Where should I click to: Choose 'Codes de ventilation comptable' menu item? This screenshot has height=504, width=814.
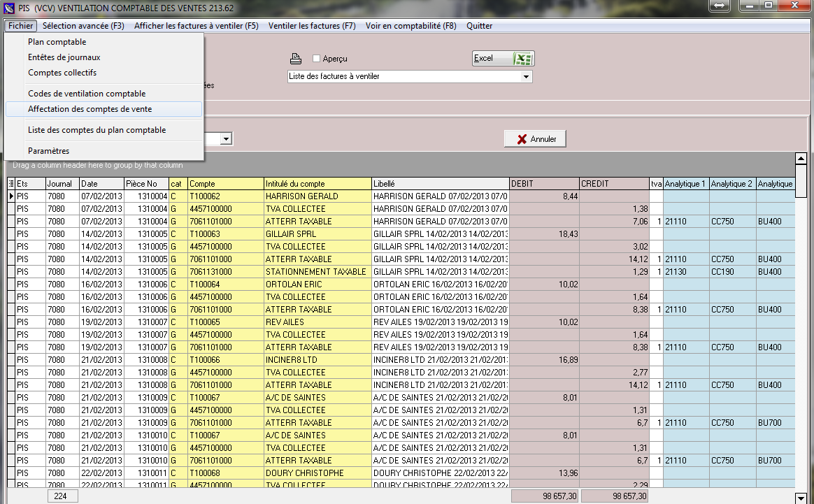tap(87, 94)
